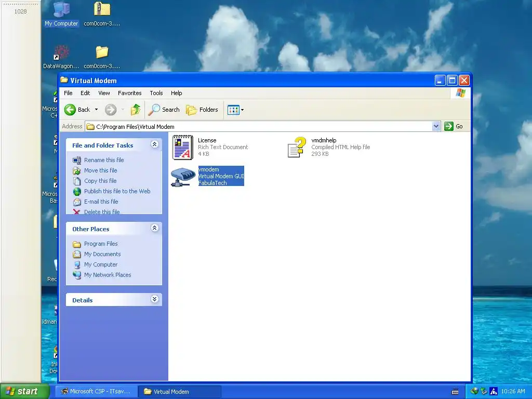Click Move this file icon

[77, 170]
